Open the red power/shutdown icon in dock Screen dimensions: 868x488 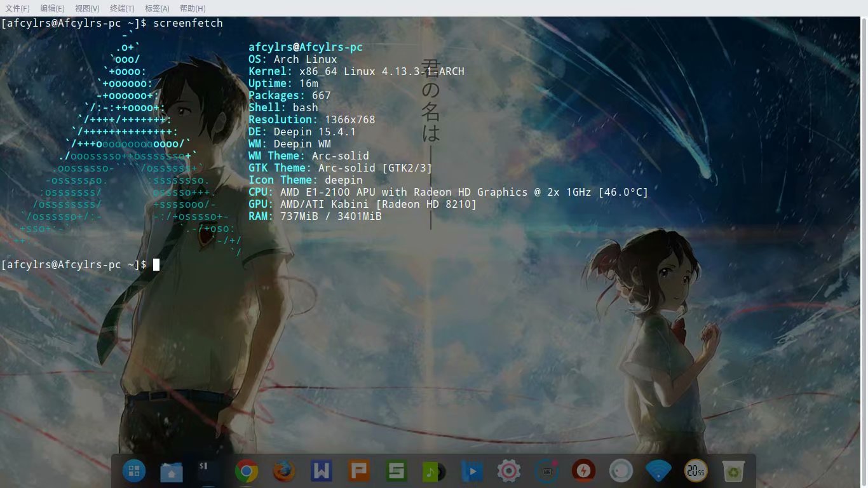[583, 471]
